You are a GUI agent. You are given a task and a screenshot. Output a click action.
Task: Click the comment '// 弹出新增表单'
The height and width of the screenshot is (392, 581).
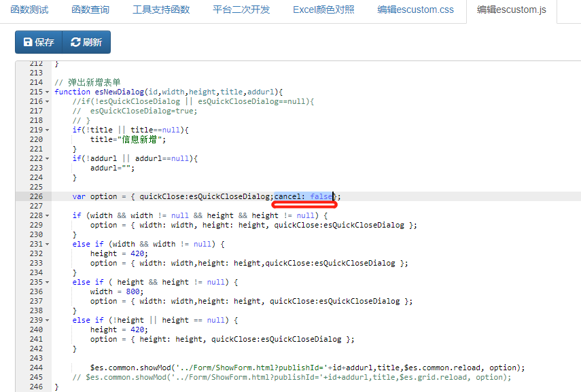pos(88,82)
